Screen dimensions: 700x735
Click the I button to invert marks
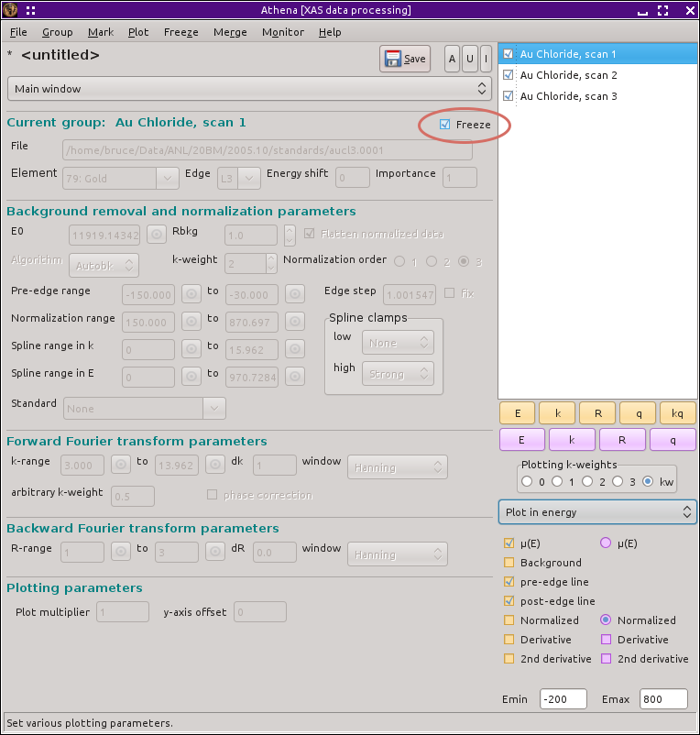(486, 59)
